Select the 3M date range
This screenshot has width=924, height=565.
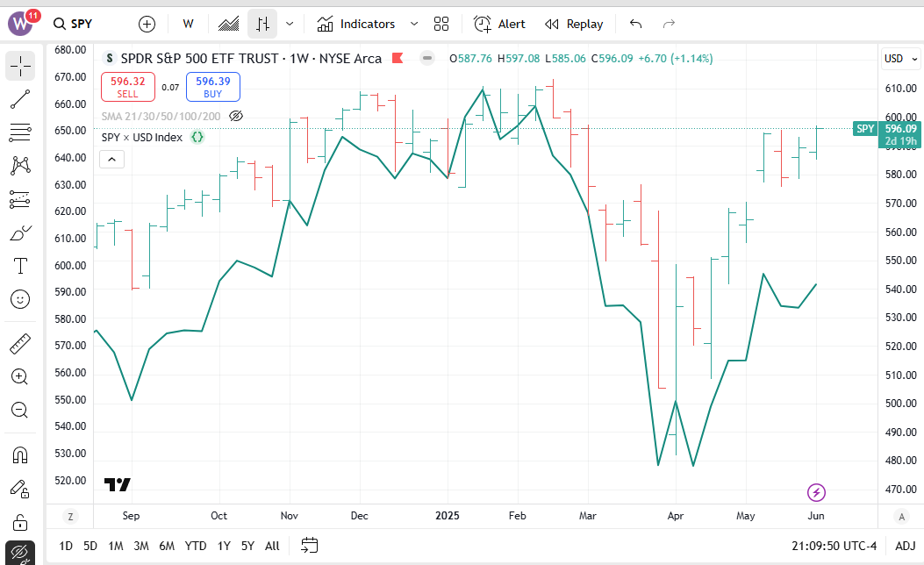141,547
